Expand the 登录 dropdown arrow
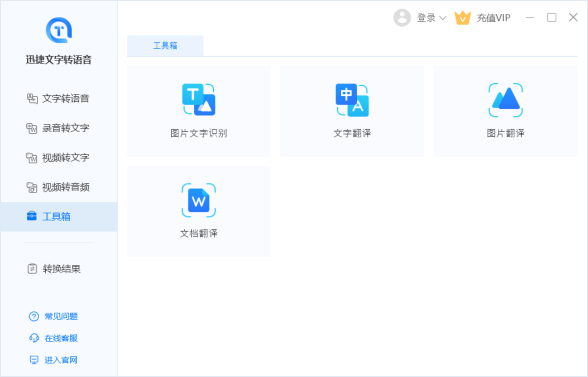 [442, 18]
